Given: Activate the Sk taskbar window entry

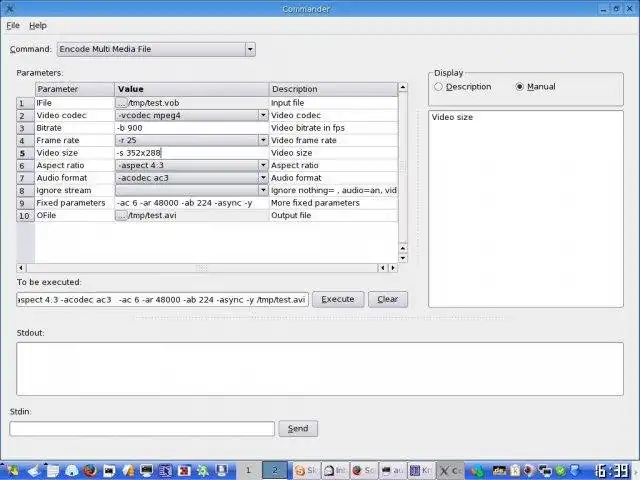Looking at the screenshot, I should (306, 471).
